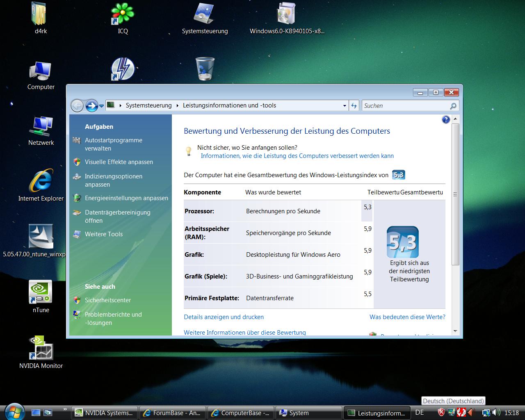Image resolution: width=525 pixels, height=420 pixels.
Task: Expand breadcrumb arrow before Systemsteuerung
Action: coord(120,105)
